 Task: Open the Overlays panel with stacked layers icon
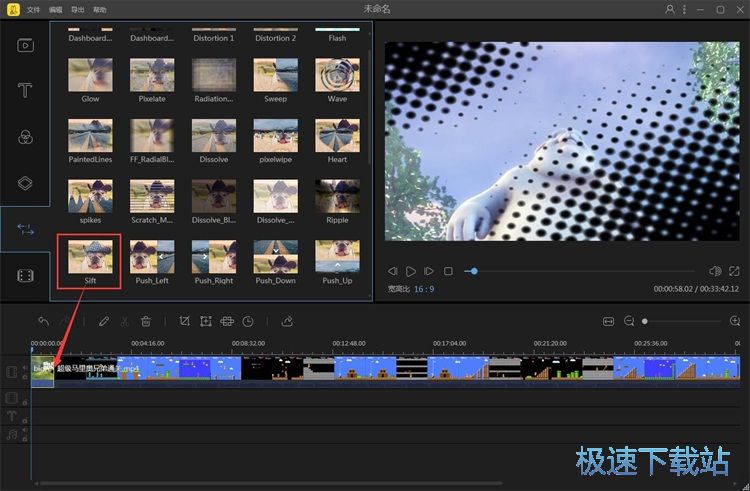coord(25,183)
